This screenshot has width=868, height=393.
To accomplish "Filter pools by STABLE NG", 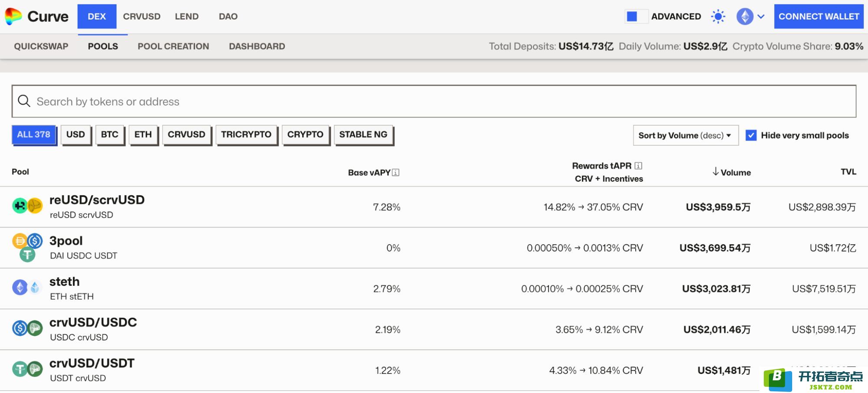I will click(x=363, y=134).
